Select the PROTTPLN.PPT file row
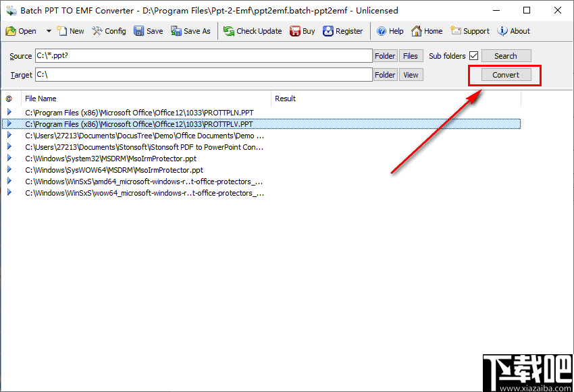 coord(135,112)
